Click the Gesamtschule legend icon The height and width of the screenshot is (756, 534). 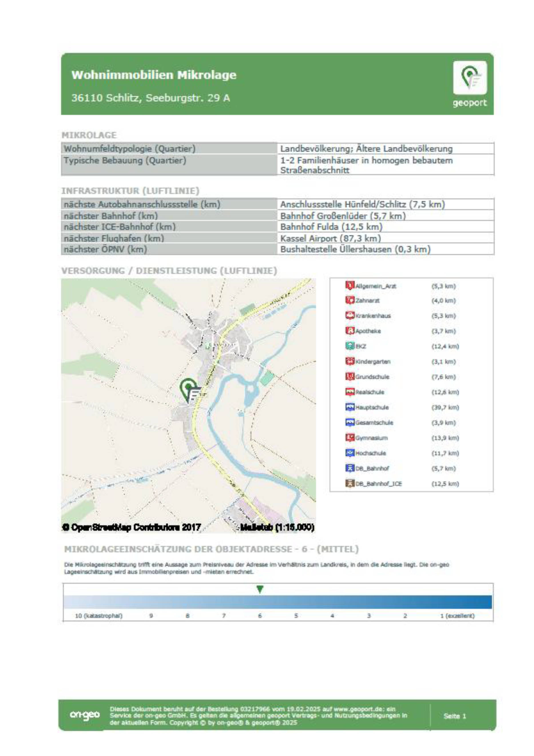(x=349, y=422)
